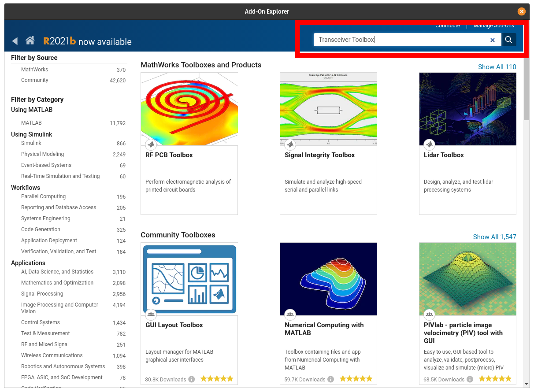Viewport: 534px width, 392px height.
Task: Click the MathWorks badge on RF PCB Toolbox thumbnail
Action: pyautogui.click(x=151, y=144)
